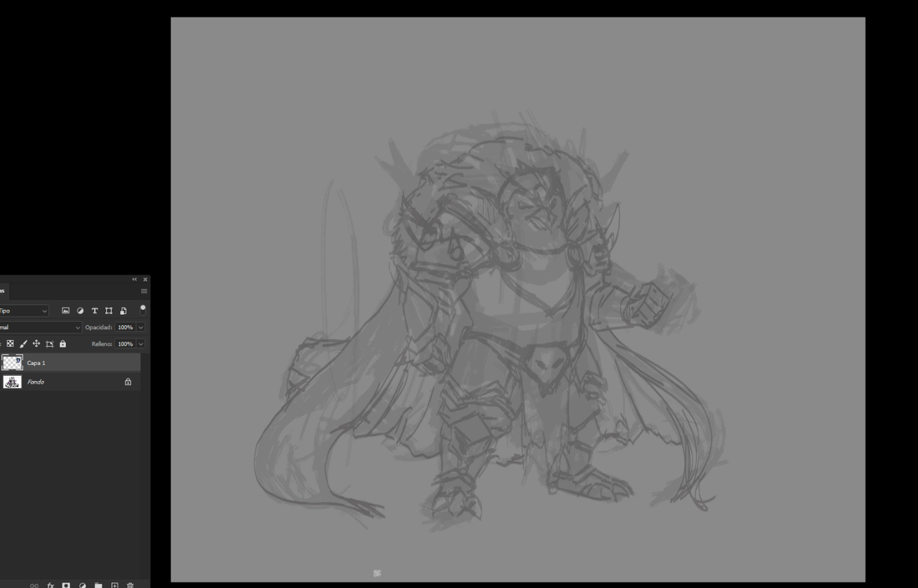The height and width of the screenshot is (588, 918).
Task: Click the Opacidad 100% value field
Action: tap(126, 327)
